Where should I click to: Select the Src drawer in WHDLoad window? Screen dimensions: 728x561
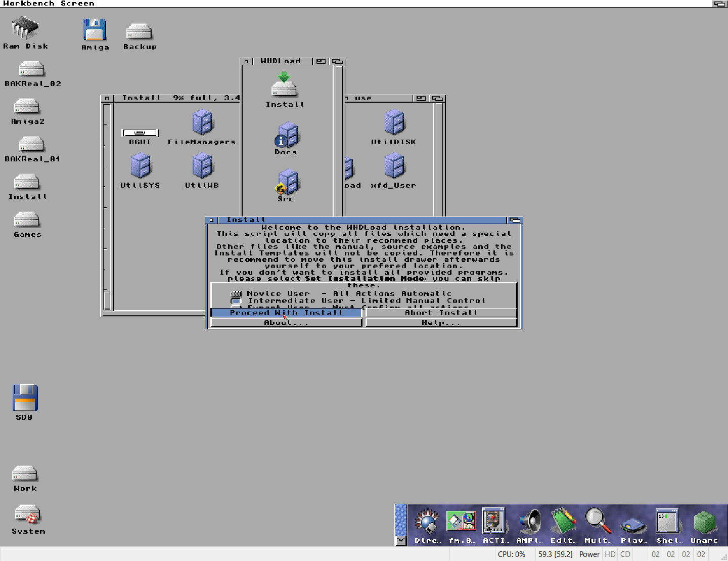click(287, 183)
